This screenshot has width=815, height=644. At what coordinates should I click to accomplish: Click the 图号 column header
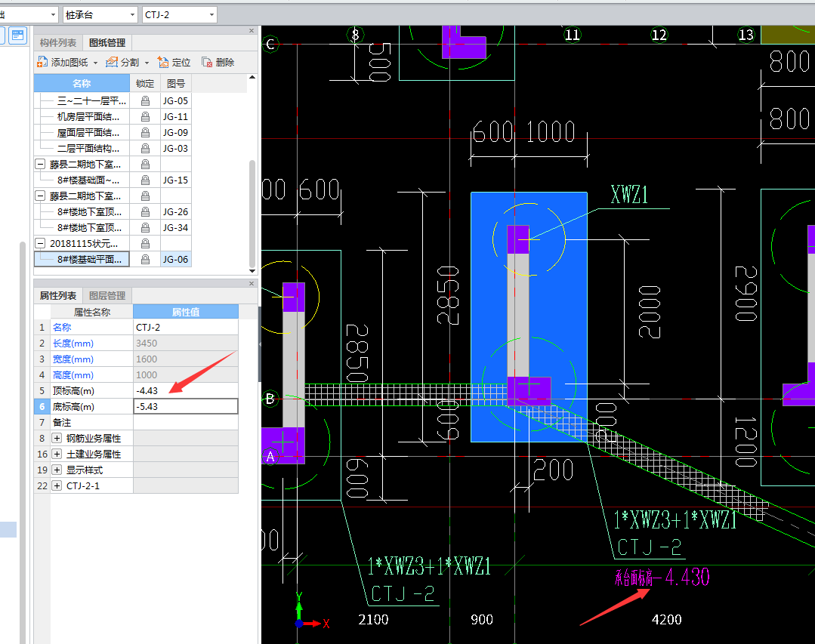[176, 83]
